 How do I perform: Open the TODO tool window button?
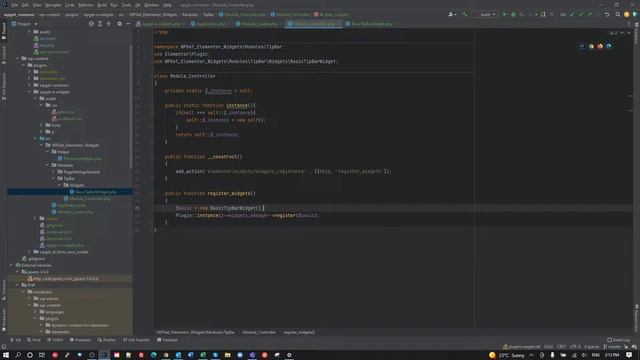(x=55, y=340)
